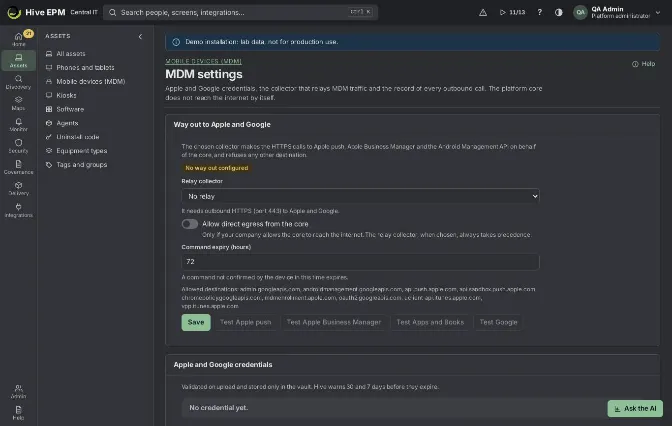This screenshot has height=426, width=672.
Task: Open the Relay collector dropdown
Action: click(360, 196)
